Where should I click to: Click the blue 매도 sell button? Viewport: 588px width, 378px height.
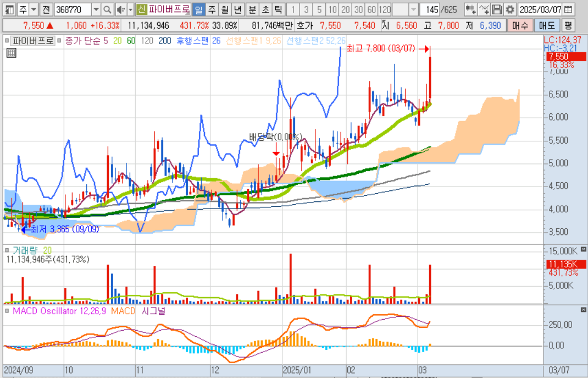point(547,25)
